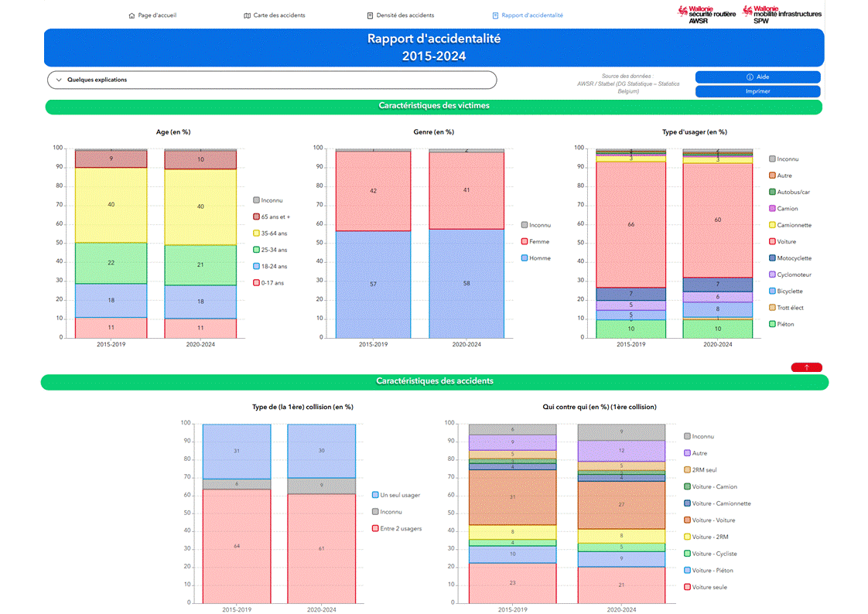
Task: Click the map icon for Carte des accidents
Action: [247, 15]
